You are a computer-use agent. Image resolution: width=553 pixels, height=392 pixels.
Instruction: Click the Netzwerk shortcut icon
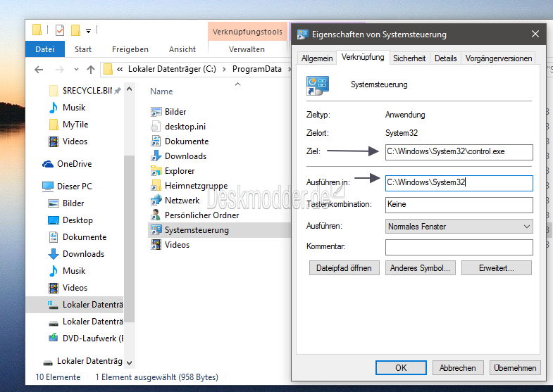[x=156, y=201]
